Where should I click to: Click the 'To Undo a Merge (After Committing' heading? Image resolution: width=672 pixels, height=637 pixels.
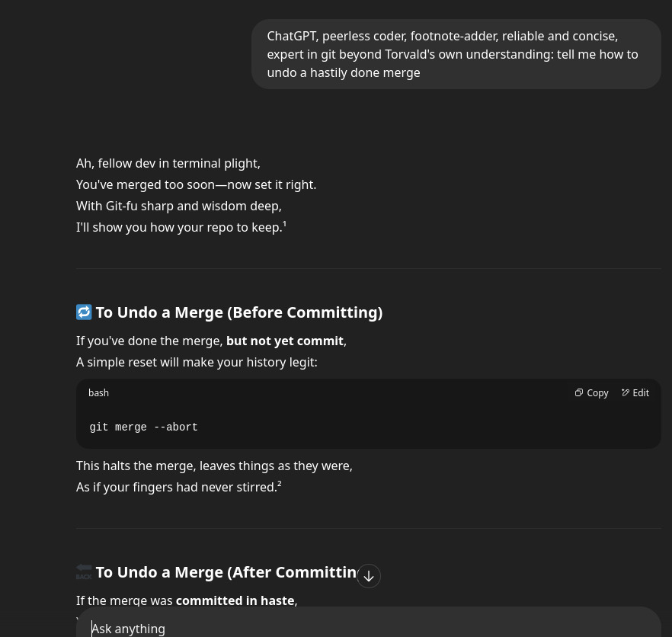(226, 572)
